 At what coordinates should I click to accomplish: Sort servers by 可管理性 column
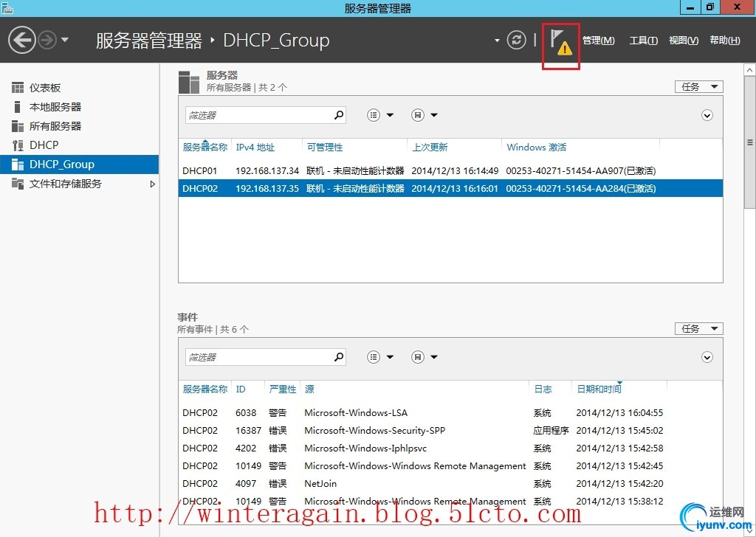point(325,148)
